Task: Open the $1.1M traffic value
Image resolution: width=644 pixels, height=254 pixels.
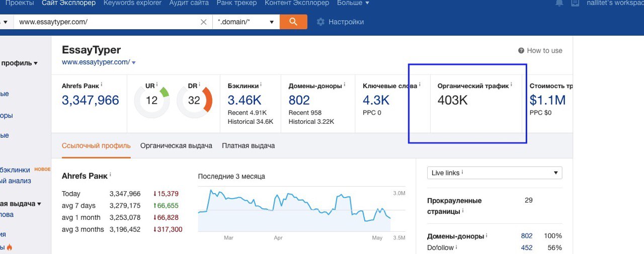Action: (547, 100)
